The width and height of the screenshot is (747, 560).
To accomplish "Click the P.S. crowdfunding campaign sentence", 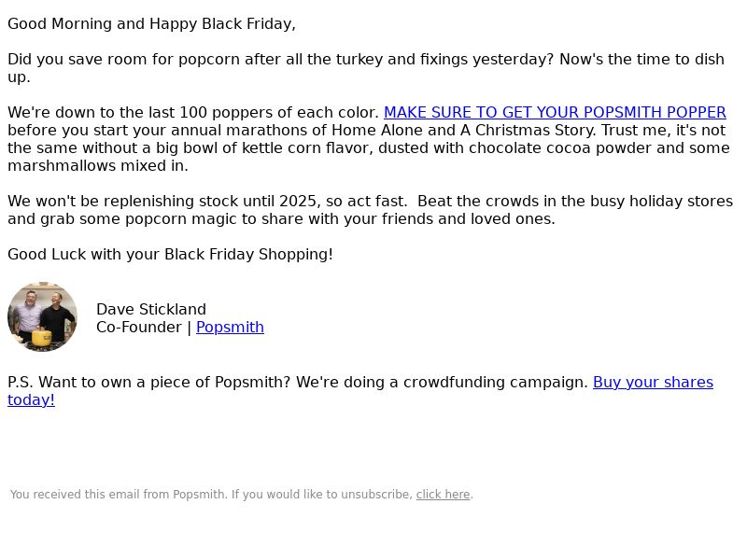I will click(298, 382).
